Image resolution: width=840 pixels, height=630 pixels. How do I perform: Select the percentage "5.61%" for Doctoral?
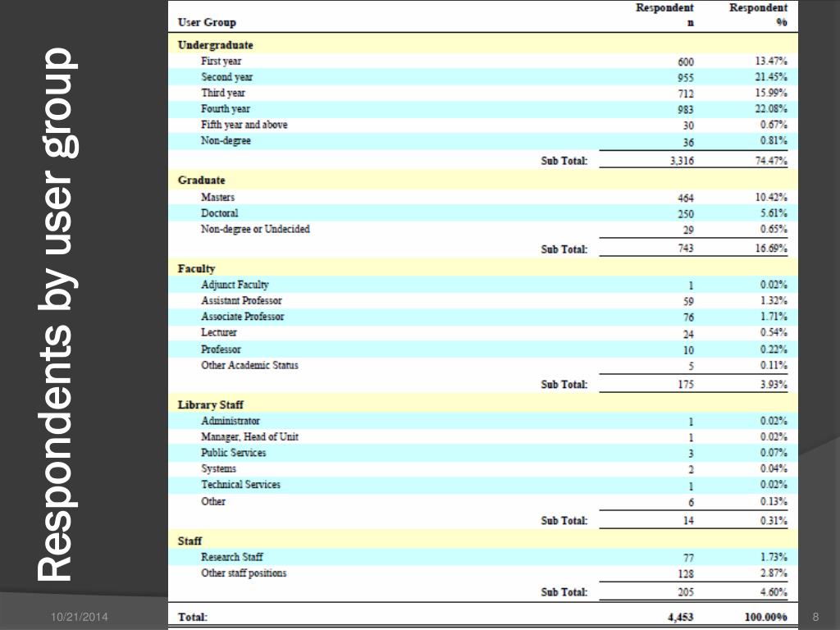point(774,213)
